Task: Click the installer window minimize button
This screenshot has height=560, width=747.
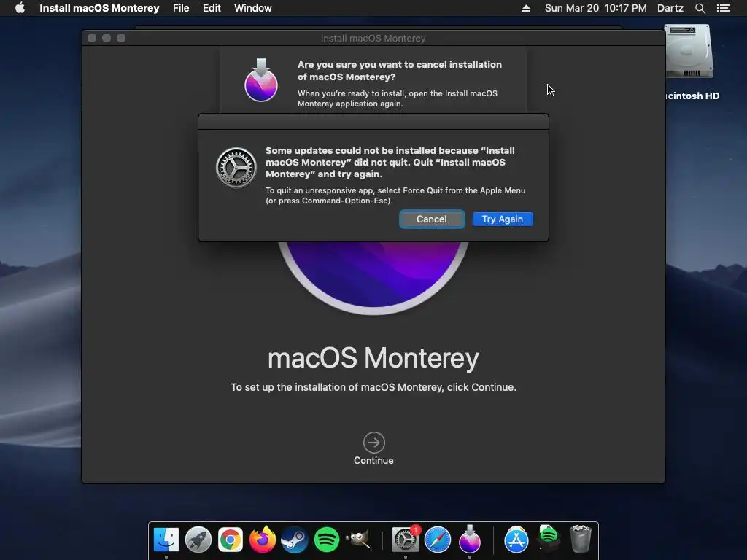Action: pos(107,38)
